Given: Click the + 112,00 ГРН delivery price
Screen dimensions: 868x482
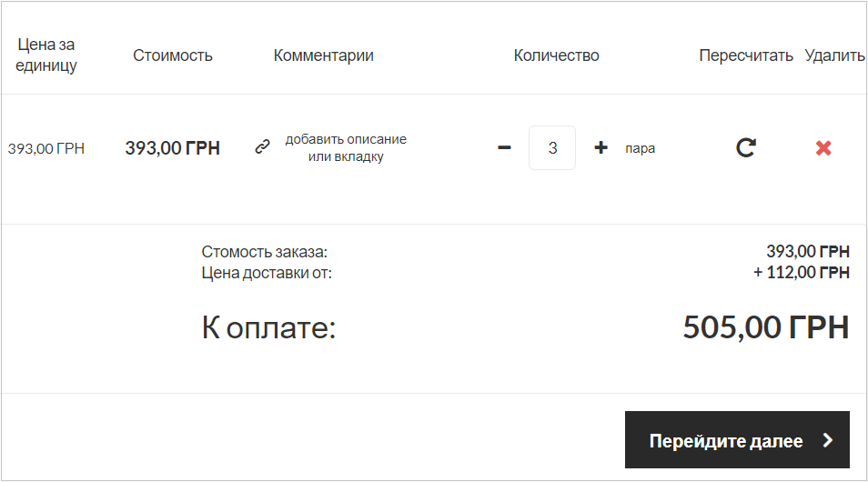Looking at the screenshot, I should [x=801, y=272].
